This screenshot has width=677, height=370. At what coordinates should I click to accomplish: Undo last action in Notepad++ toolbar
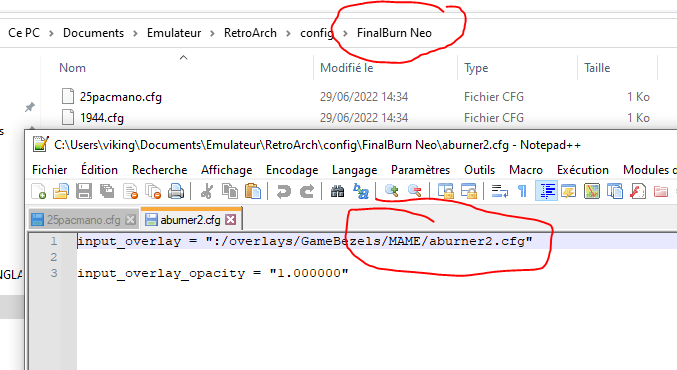pos(284,191)
